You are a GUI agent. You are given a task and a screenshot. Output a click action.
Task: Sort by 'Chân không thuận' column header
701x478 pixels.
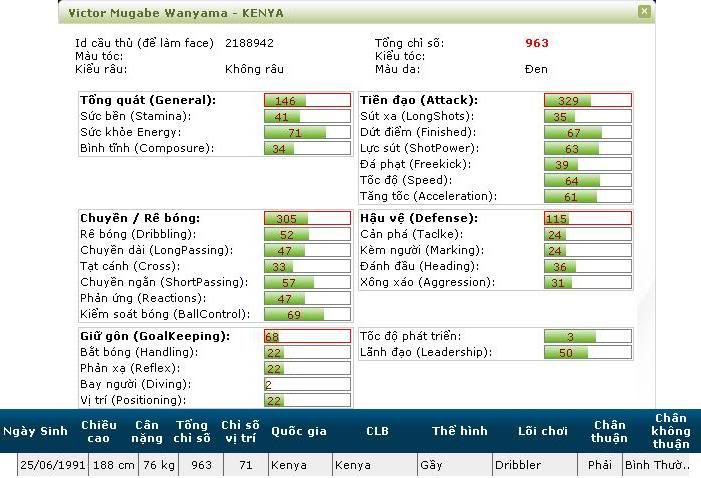tap(671, 431)
